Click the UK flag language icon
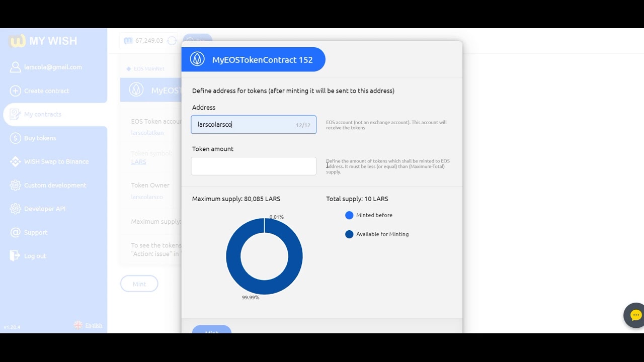Viewport: 644px width, 362px height. 78,325
